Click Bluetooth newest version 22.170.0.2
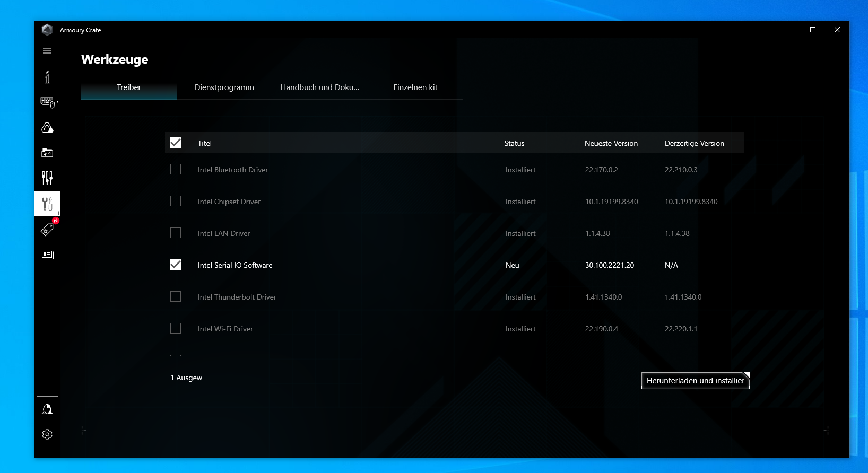The height and width of the screenshot is (473, 868). coord(602,170)
